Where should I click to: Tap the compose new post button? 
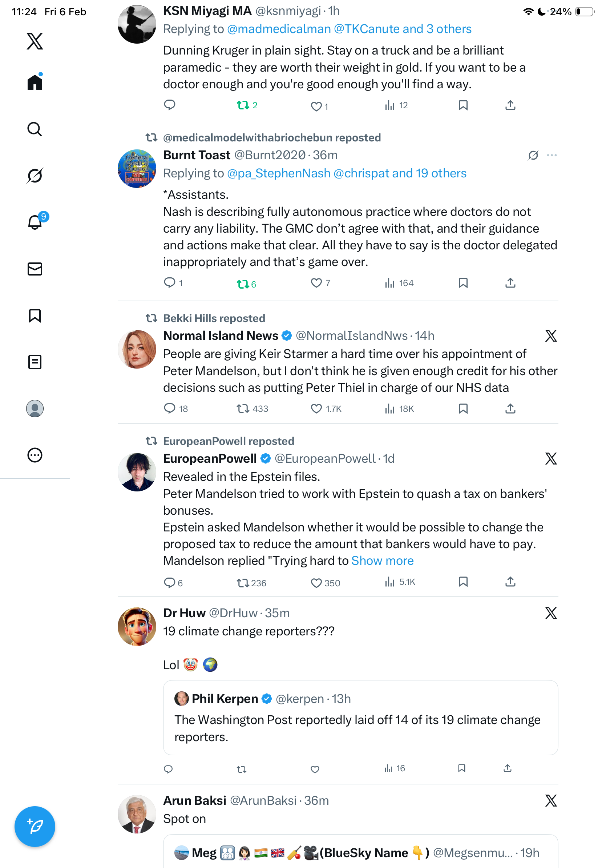coord(35,827)
